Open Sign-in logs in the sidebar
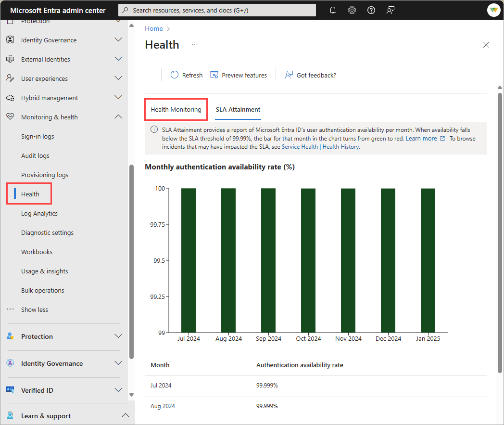 click(x=38, y=136)
